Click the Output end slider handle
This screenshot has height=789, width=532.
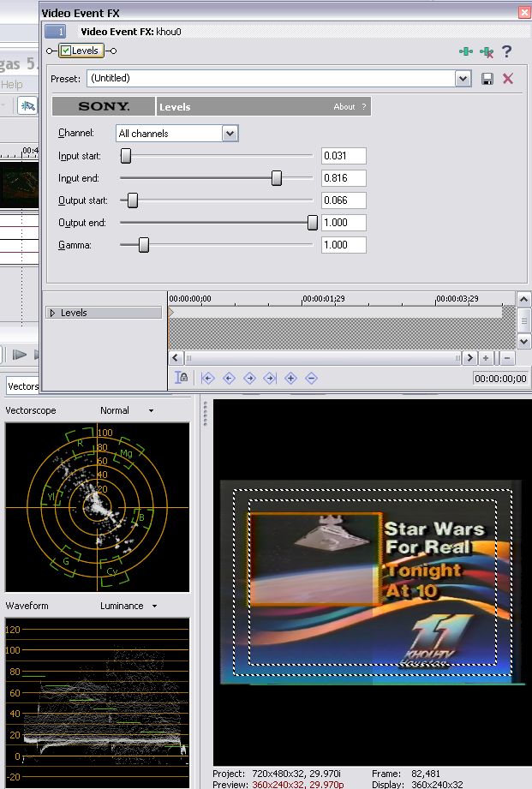[x=313, y=223]
